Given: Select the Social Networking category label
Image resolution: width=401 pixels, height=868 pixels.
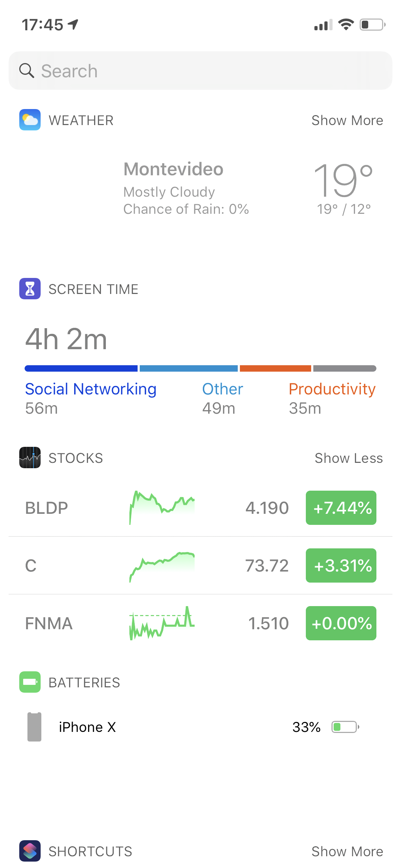Looking at the screenshot, I should (x=91, y=389).
